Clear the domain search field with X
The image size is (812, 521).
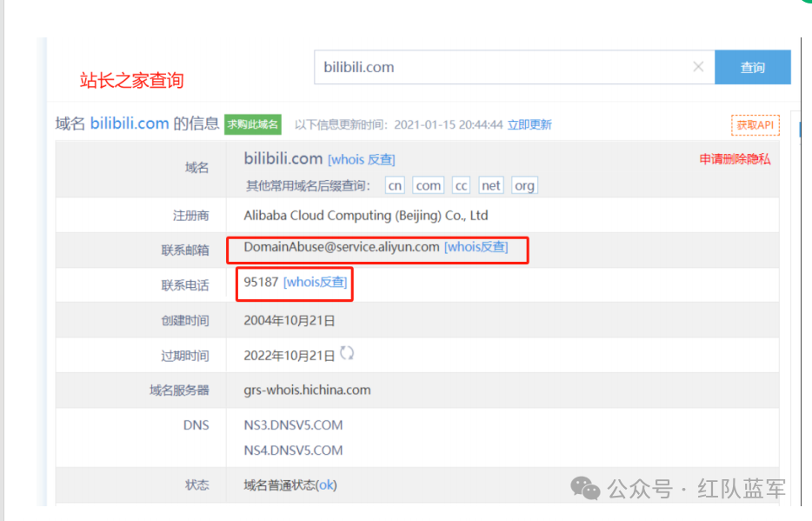click(698, 67)
